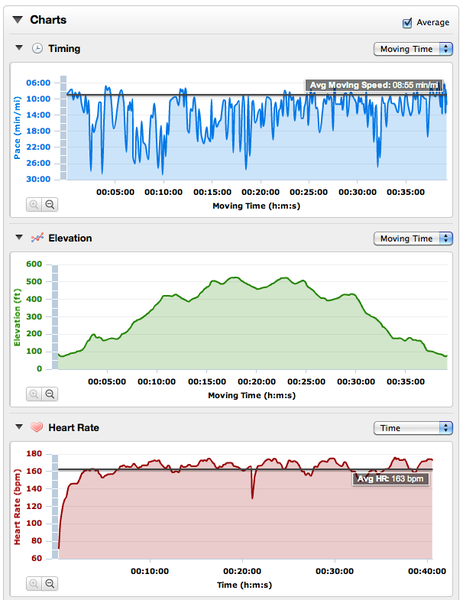Click the Time (h:m:s) axis title

coord(245,585)
